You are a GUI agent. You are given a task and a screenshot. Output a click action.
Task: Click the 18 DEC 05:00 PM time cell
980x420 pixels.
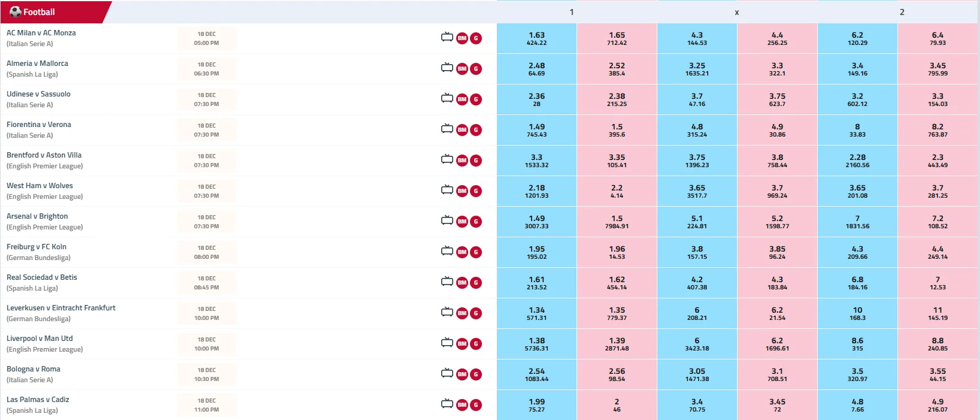click(x=207, y=38)
